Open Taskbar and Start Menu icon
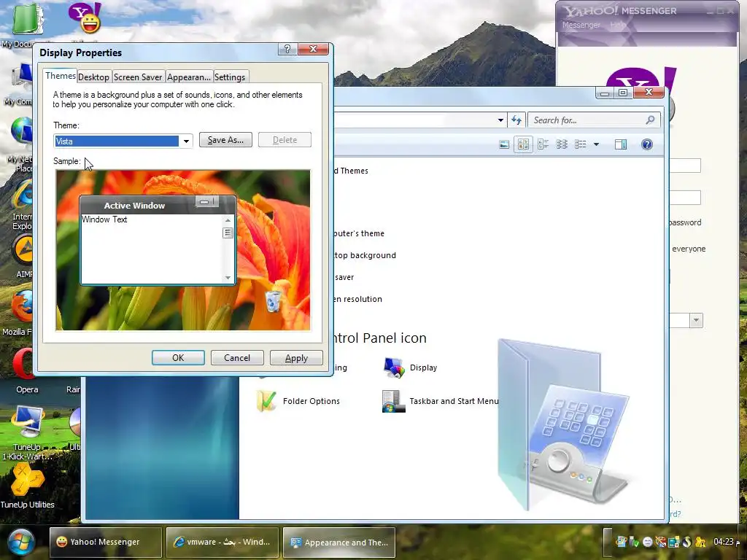This screenshot has height=560, width=747. coord(440,401)
